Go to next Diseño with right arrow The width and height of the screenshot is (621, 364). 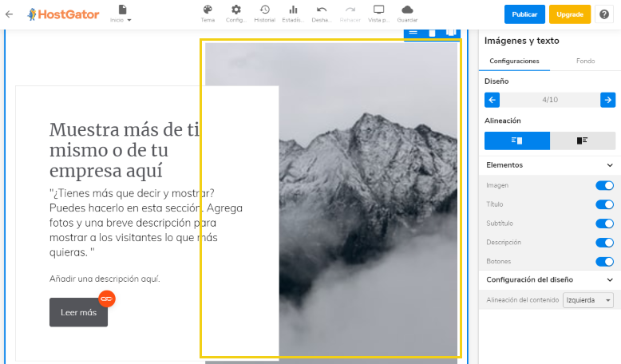(608, 100)
